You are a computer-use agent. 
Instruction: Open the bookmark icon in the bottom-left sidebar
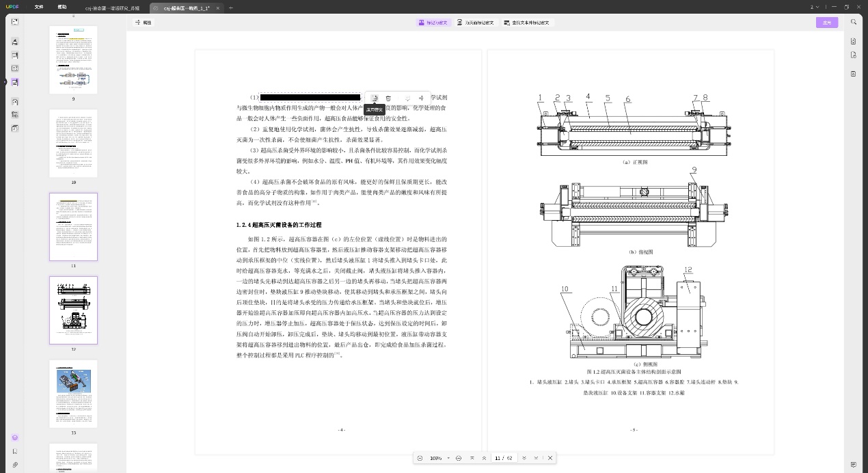(15, 451)
